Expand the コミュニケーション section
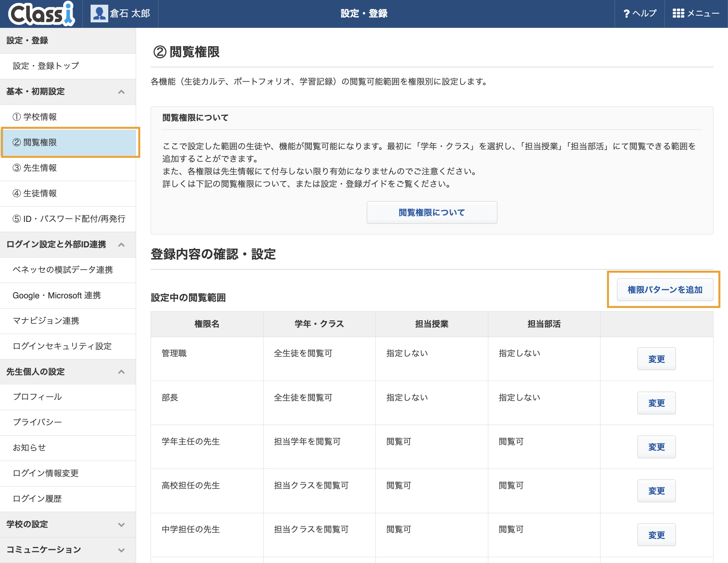Screen dimensions: 728x563 tap(68, 550)
